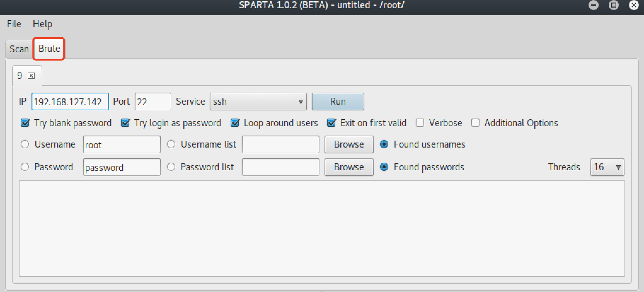Choose the Password list radio option
Viewport: 644px width, 292px height.
point(171,167)
